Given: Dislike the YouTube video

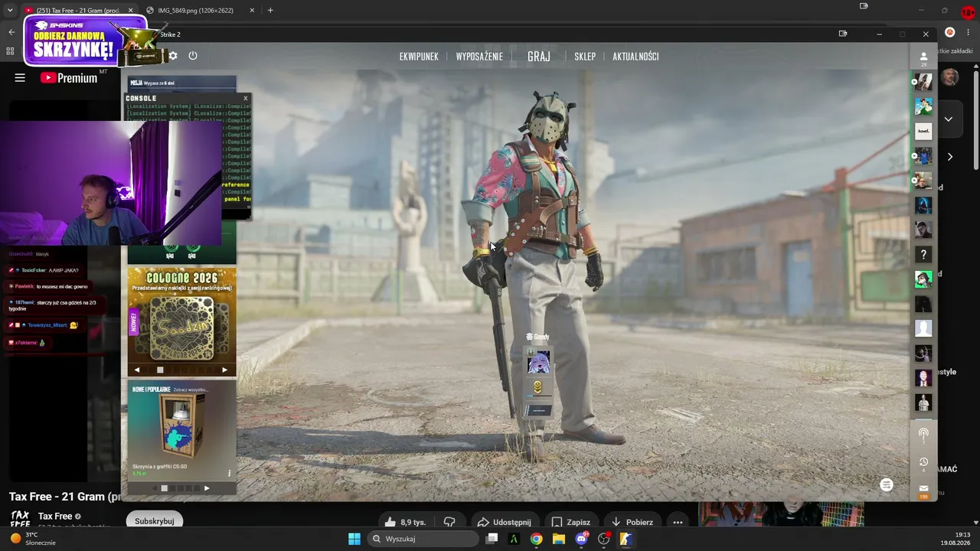Looking at the screenshot, I should (x=449, y=522).
